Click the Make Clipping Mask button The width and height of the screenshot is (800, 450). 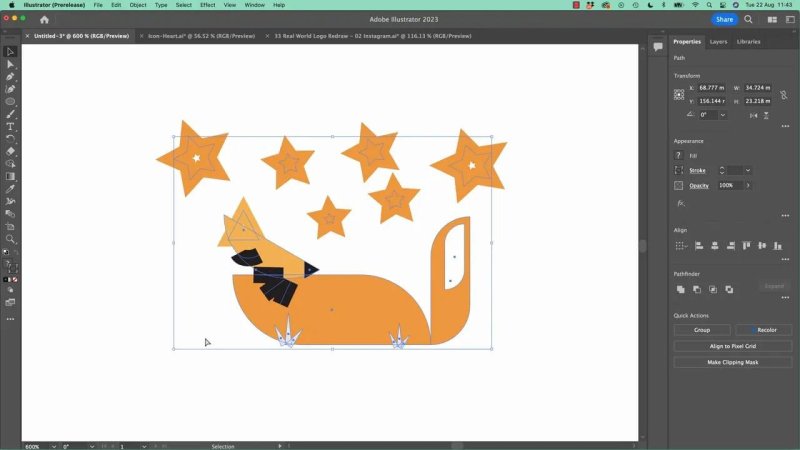(733, 362)
